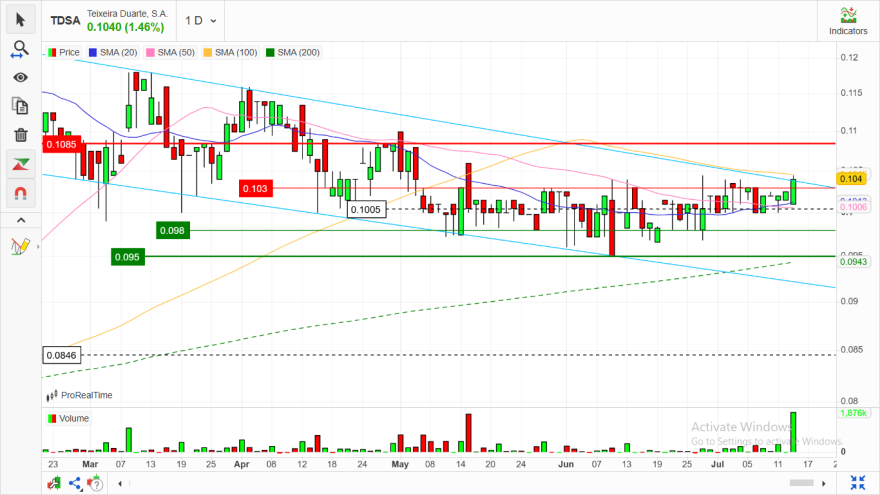
Task: Click the 0.12 price axis label
Action: pos(849,58)
